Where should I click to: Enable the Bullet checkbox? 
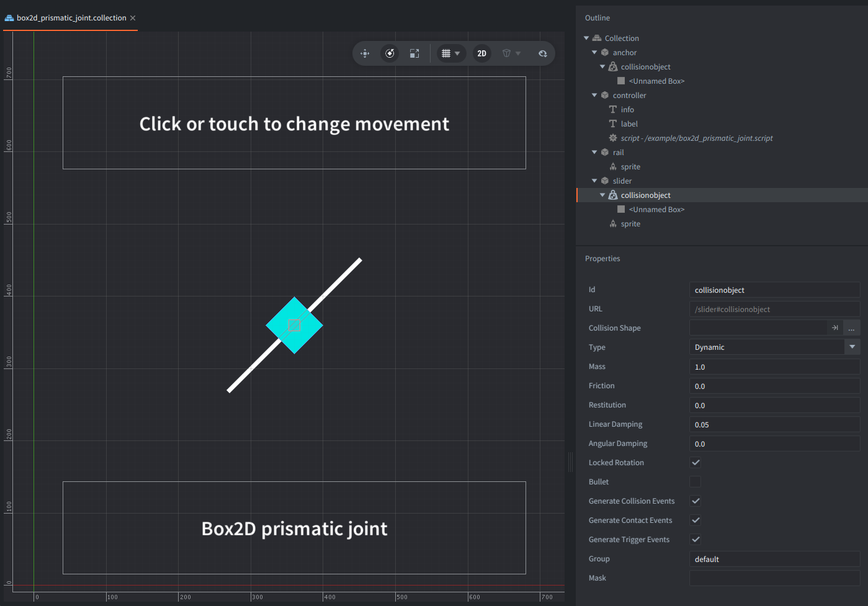pyautogui.click(x=696, y=482)
